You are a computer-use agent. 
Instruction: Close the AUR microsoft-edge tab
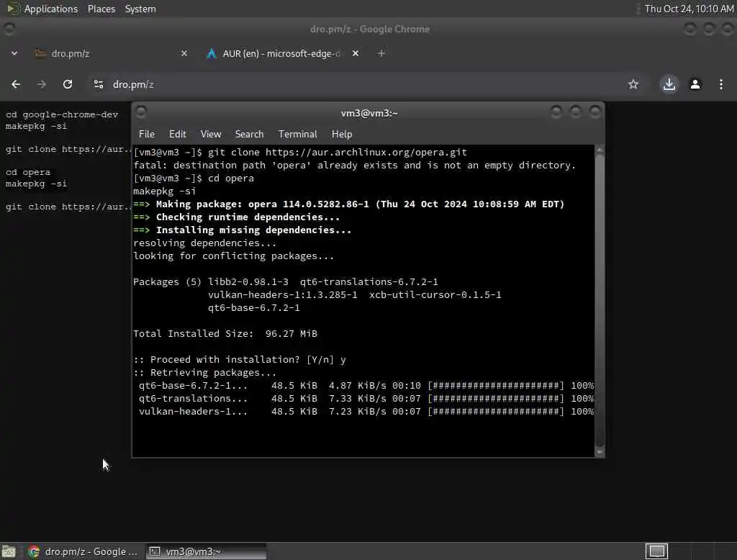click(x=356, y=53)
